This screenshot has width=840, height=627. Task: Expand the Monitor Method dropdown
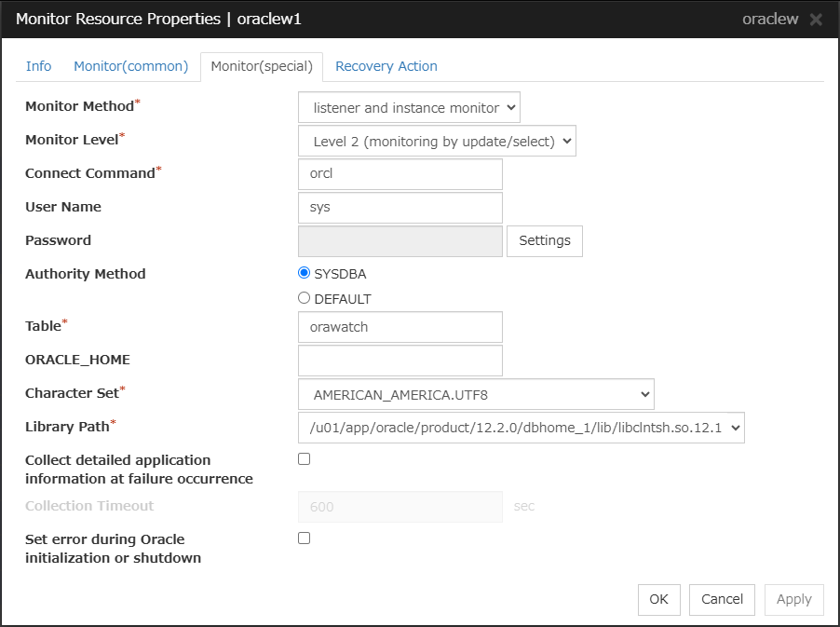pos(409,108)
